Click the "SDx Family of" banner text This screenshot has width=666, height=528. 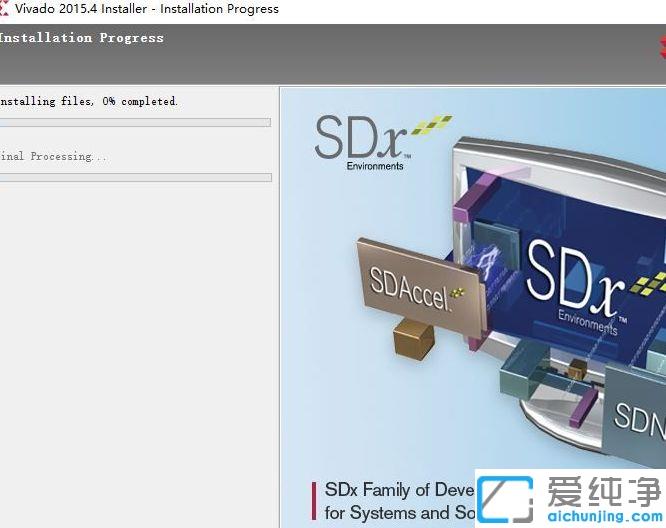pos(391,490)
